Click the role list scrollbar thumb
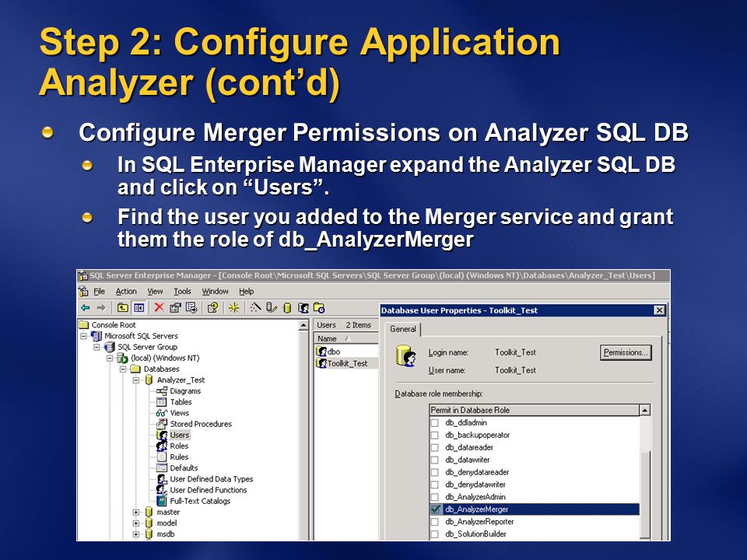The height and width of the screenshot is (560, 747). coord(644,495)
